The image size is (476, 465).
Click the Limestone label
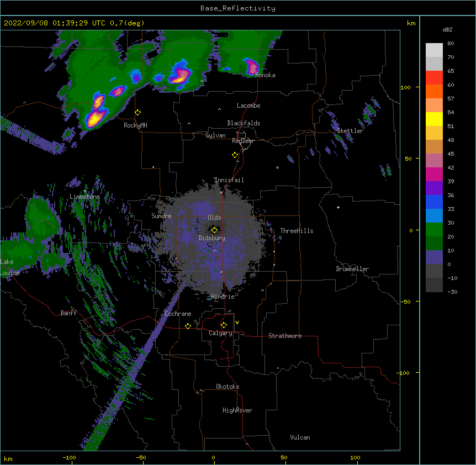(84, 197)
